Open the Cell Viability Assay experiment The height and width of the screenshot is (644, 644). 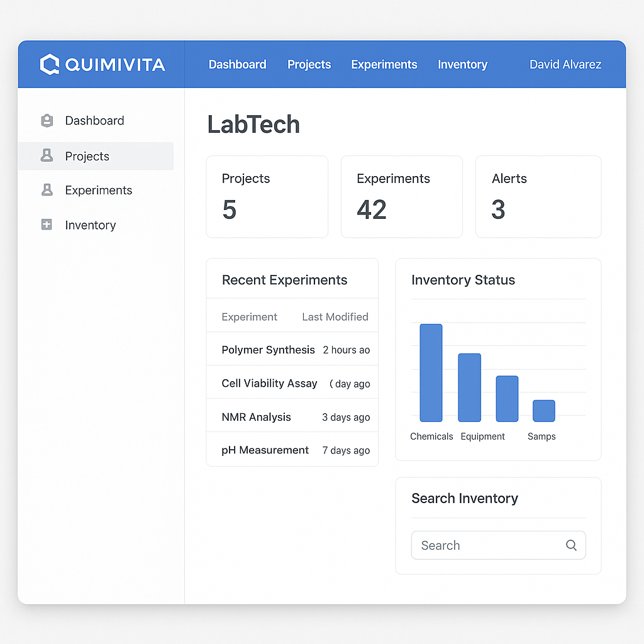(269, 383)
